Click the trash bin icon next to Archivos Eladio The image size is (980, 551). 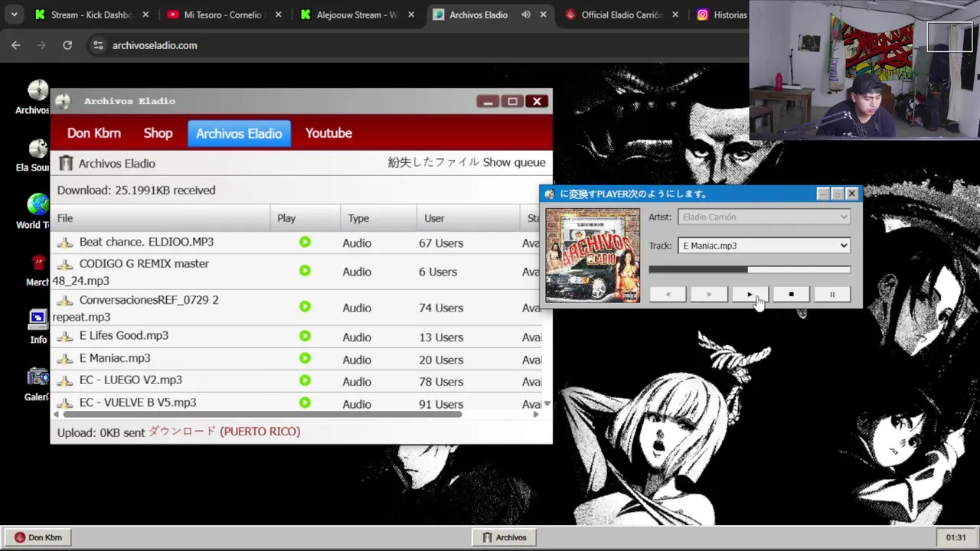pos(66,163)
